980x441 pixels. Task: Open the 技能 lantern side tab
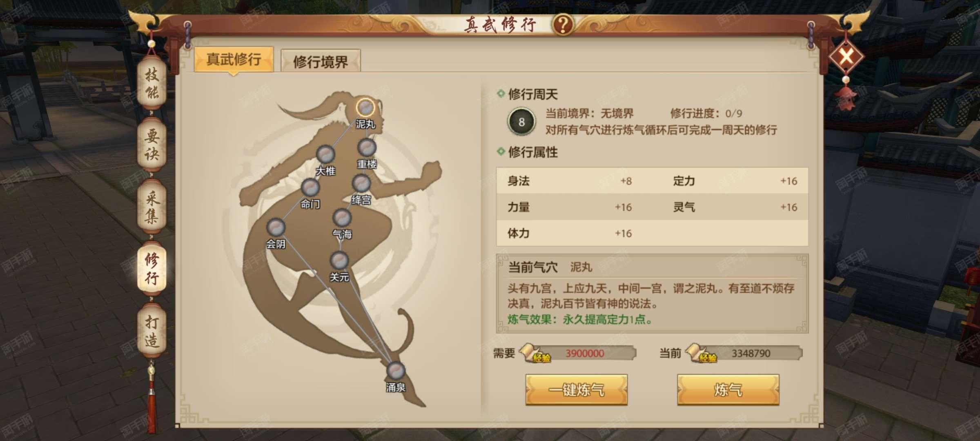point(152,83)
